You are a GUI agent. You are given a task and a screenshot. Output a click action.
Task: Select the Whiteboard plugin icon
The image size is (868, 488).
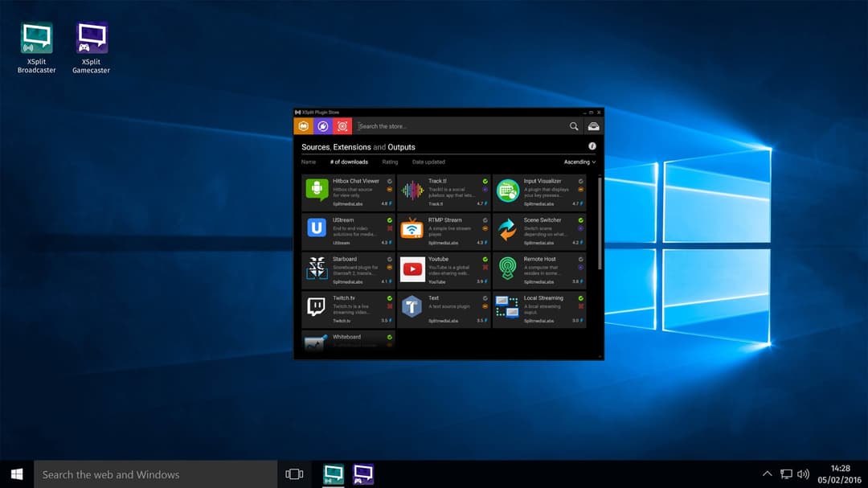pyautogui.click(x=316, y=342)
